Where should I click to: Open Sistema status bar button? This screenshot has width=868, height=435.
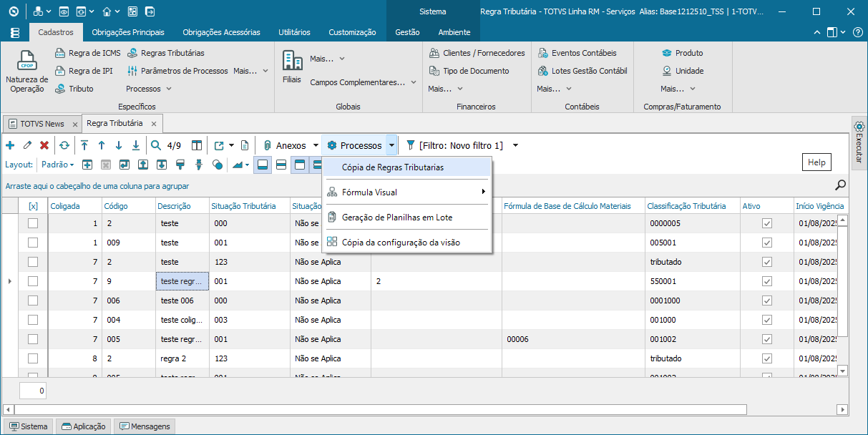[x=28, y=426]
